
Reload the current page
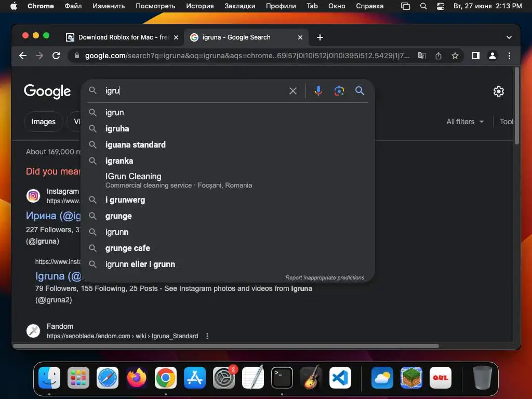click(56, 56)
